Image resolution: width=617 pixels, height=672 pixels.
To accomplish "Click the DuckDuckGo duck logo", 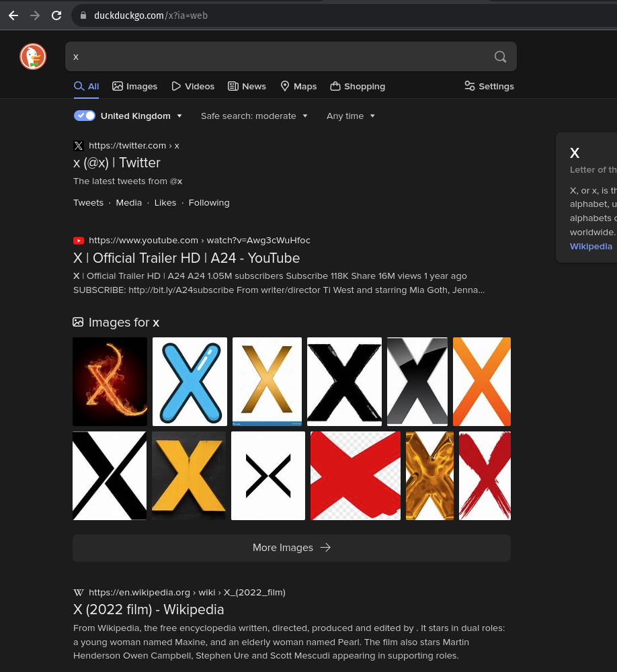I will click(32, 56).
